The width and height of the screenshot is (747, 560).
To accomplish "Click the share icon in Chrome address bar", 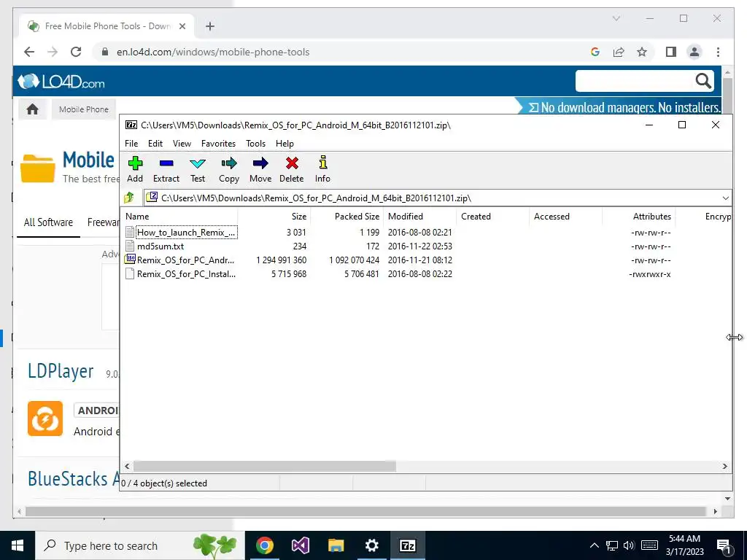I will pos(619,52).
